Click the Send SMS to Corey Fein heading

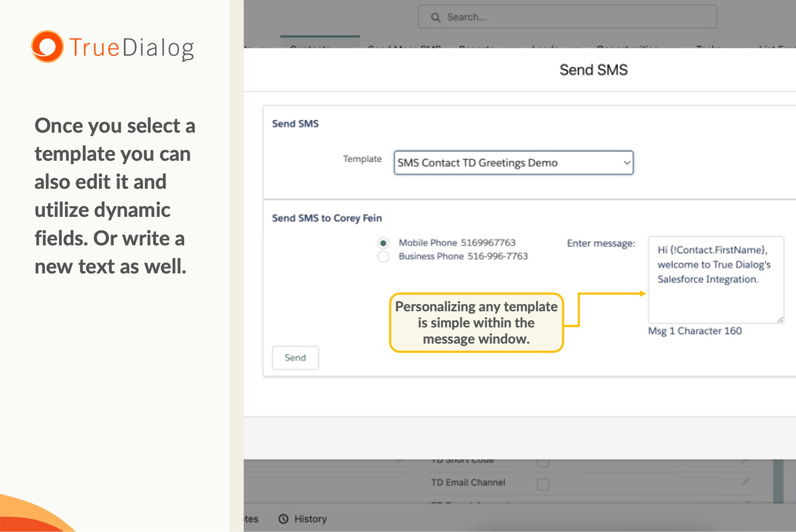pos(327,218)
